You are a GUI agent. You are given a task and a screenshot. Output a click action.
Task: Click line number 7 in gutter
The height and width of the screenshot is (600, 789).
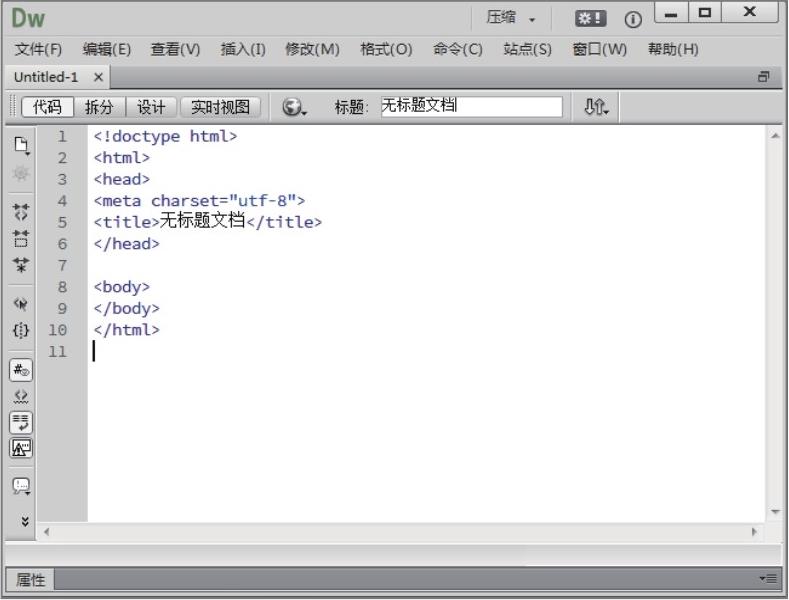(x=62, y=266)
